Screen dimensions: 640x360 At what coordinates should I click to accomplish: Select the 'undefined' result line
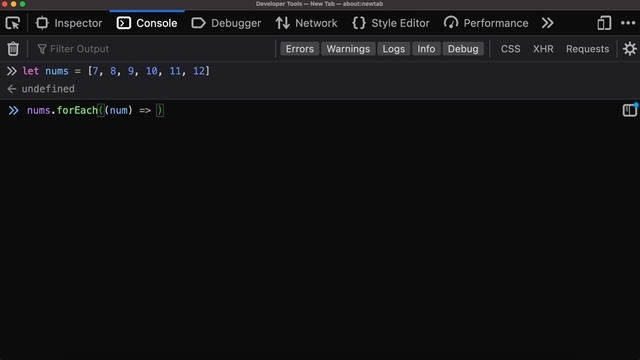(48, 89)
